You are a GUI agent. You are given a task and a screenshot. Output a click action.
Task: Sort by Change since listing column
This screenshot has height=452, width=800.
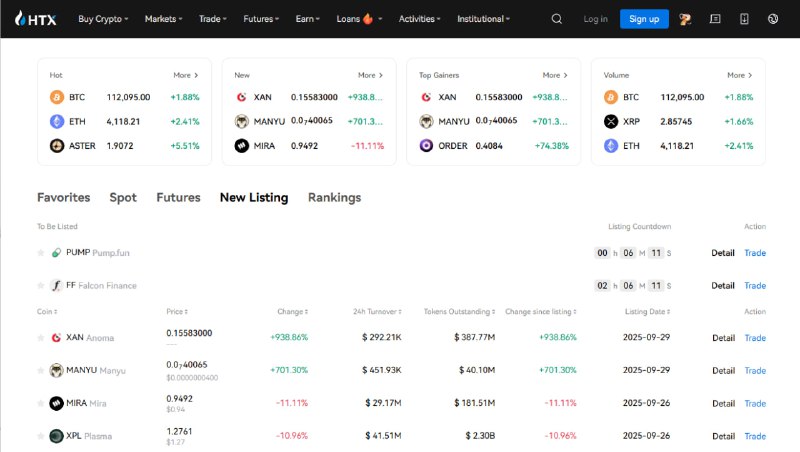pos(541,312)
